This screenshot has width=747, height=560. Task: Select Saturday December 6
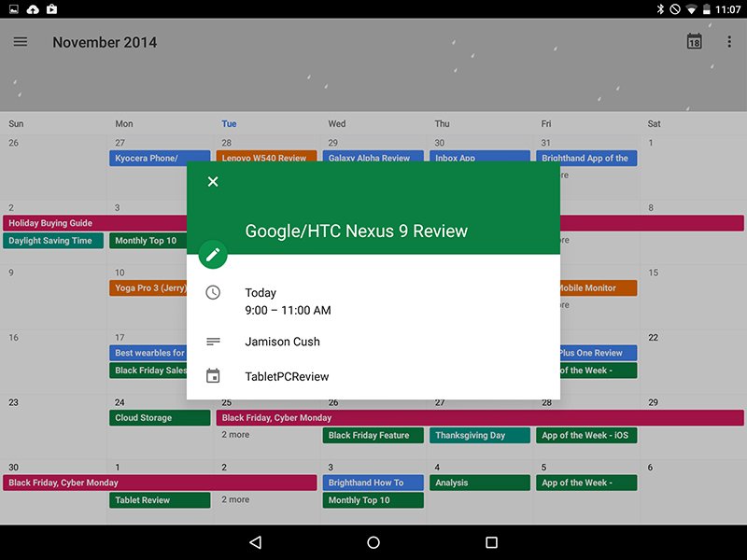tap(650, 468)
